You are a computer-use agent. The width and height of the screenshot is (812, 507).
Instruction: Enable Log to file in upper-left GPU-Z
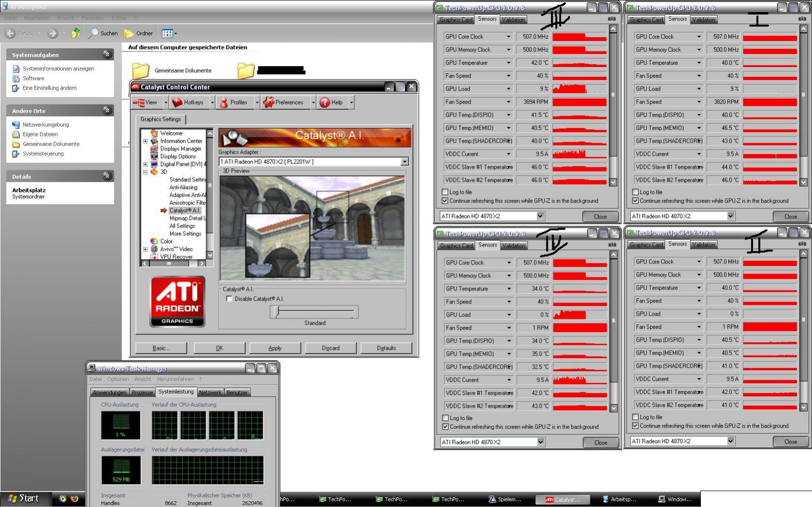point(445,192)
